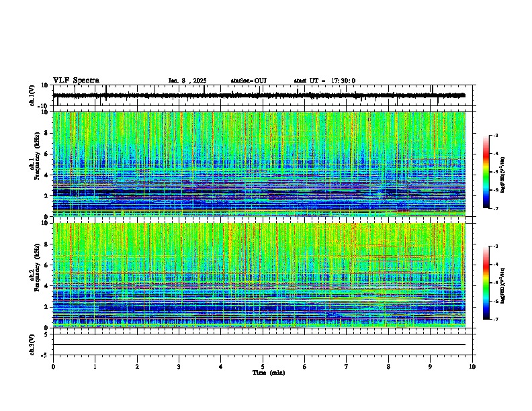This screenshot has width=532, height=411.
Task: Click the "station=OUI" header label
Action: (249, 81)
